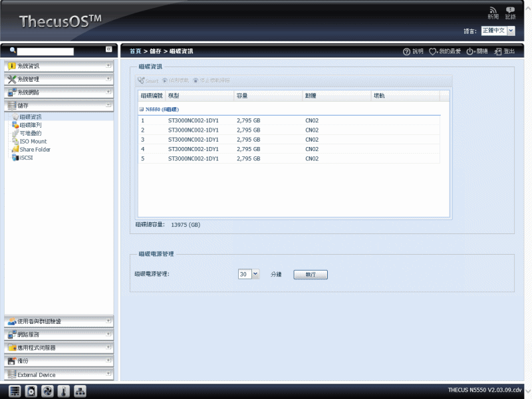Click the disk status footer icon

tap(31, 391)
